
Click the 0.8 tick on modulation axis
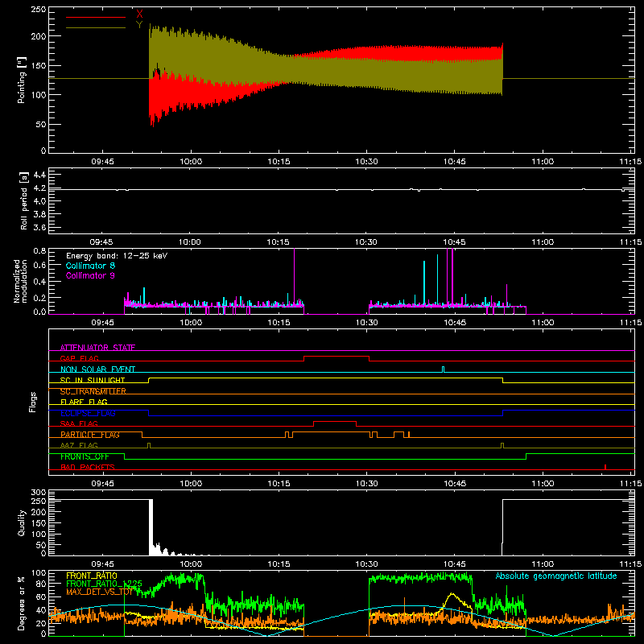(39, 250)
